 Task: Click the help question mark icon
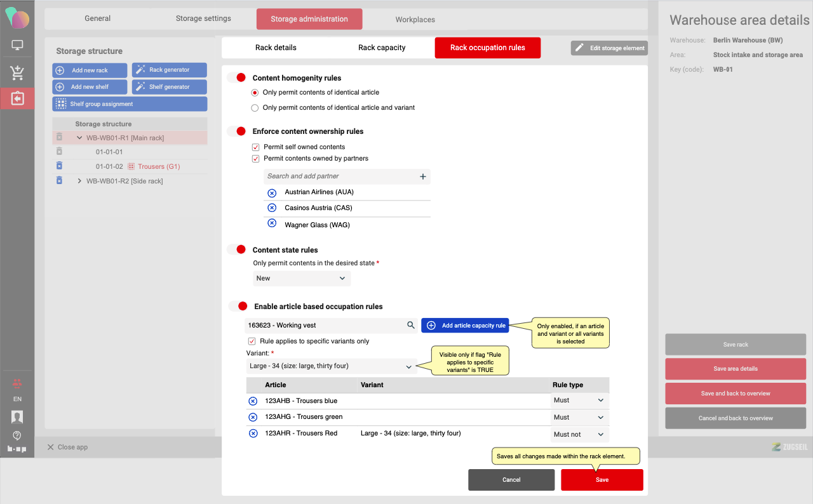(x=17, y=435)
